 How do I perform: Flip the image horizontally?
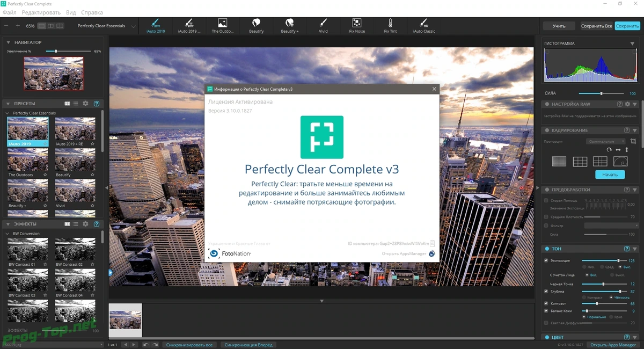pos(618,150)
